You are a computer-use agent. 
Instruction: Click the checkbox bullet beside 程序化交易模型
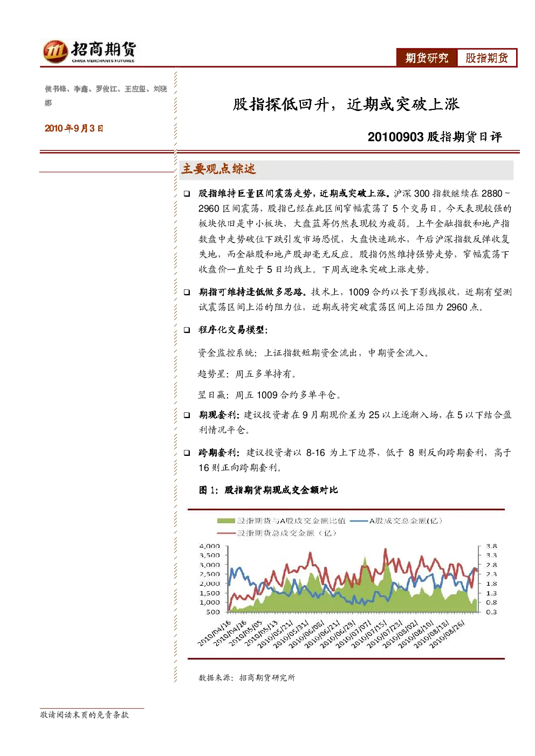click(187, 330)
